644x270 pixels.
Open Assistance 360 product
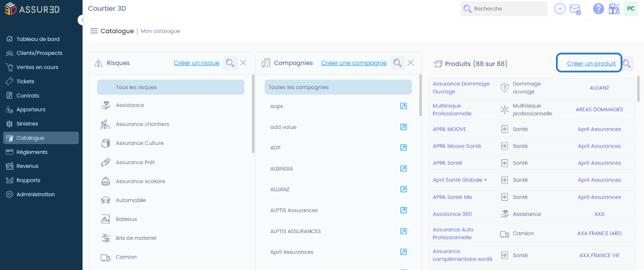452,214
